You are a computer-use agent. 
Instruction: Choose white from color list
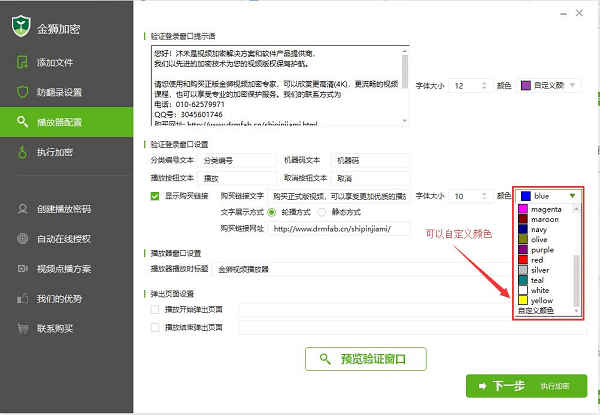click(x=545, y=290)
